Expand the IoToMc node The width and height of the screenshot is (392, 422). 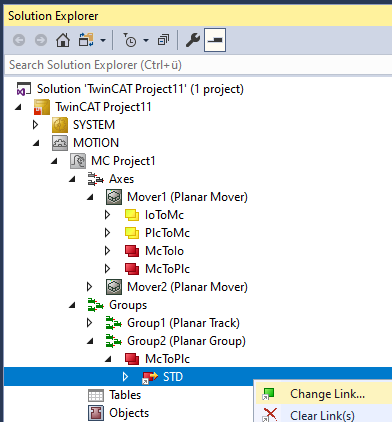click(108, 215)
